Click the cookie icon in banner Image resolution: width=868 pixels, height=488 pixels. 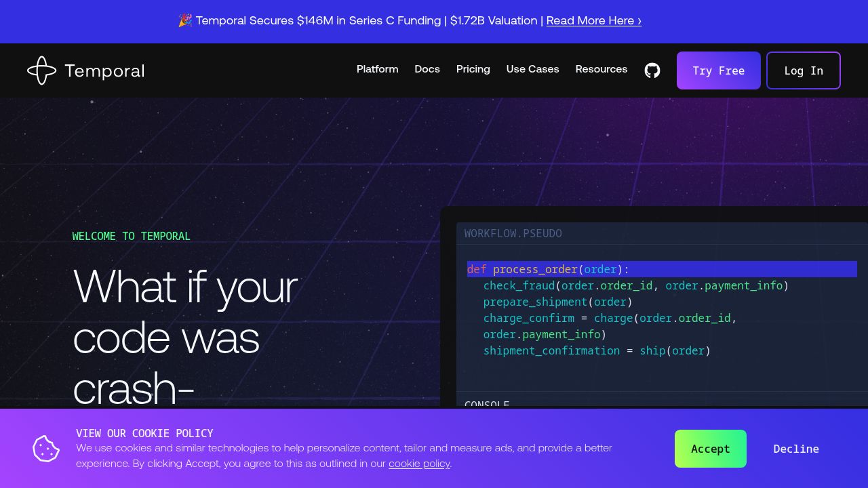point(46,449)
